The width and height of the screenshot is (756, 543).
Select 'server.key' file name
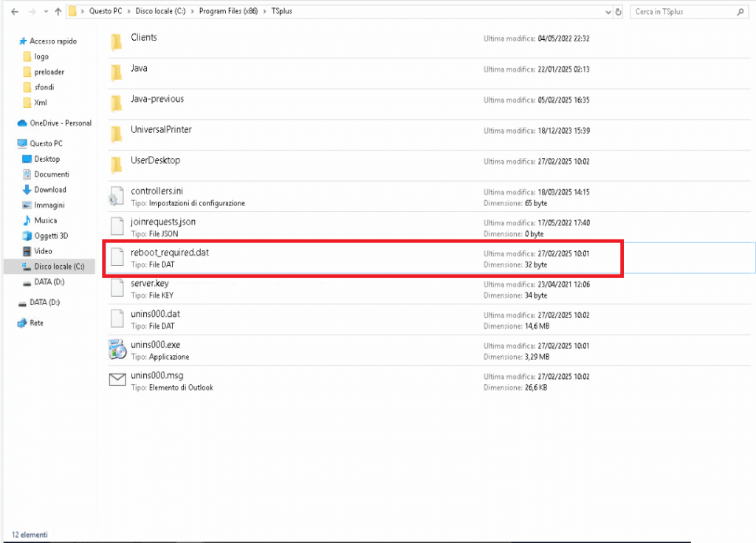click(x=149, y=284)
